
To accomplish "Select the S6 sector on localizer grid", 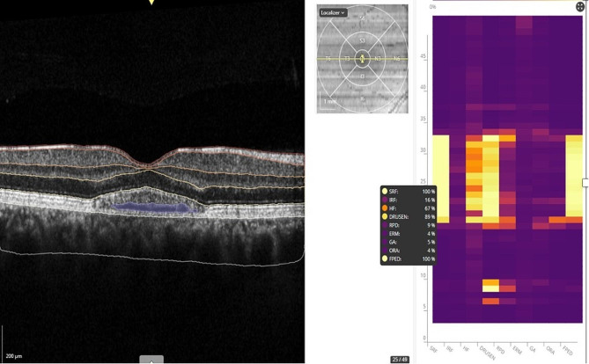I will 362,18.
